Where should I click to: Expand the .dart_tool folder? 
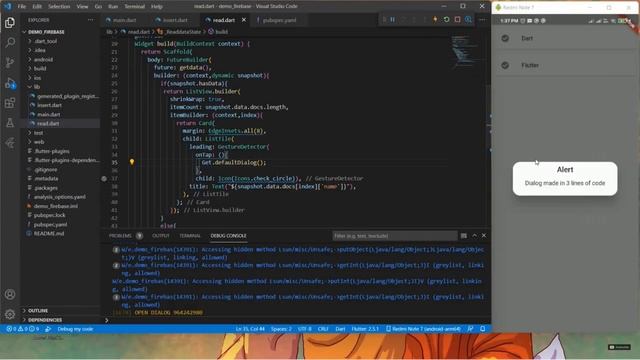coord(45,41)
